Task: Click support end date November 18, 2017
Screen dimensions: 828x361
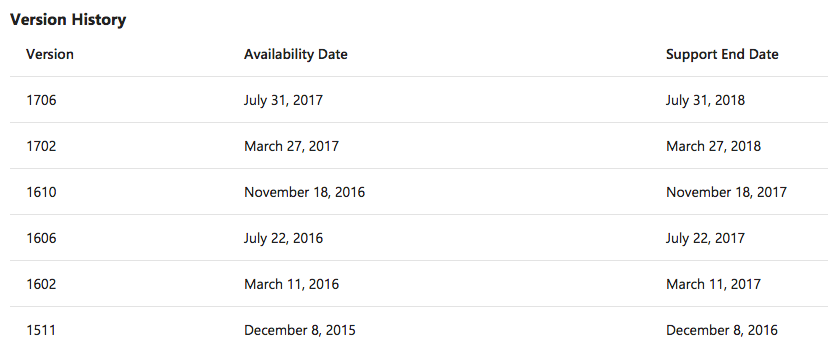Action: [726, 192]
